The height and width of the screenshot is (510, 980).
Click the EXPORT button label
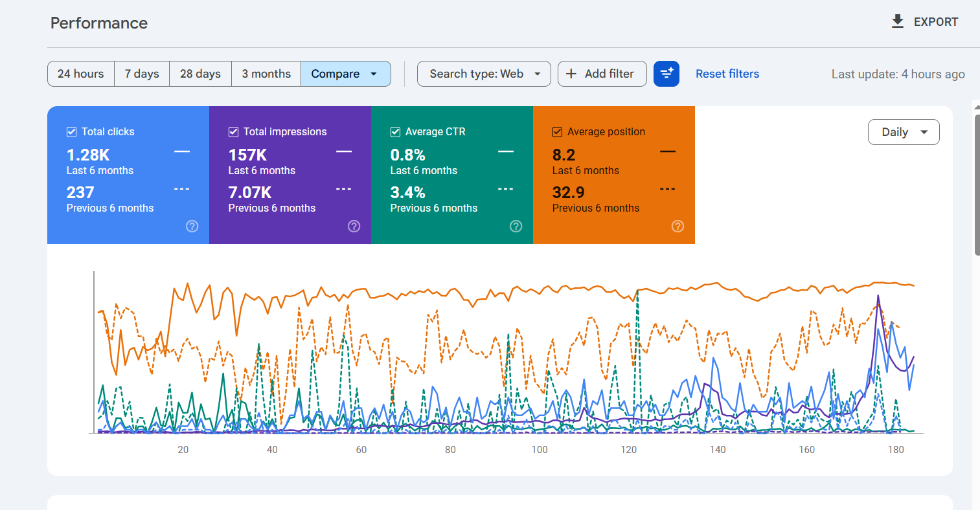point(936,22)
